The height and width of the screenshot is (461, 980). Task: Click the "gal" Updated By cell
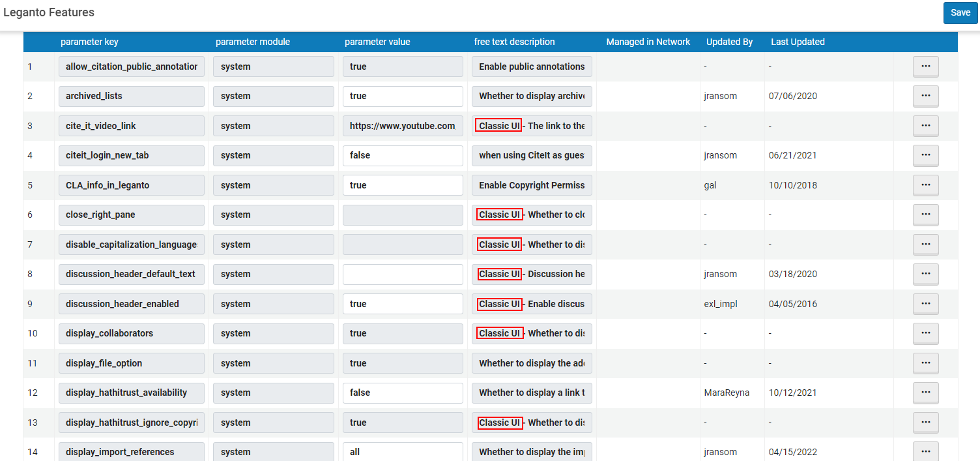pyautogui.click(x=710, y=185)
